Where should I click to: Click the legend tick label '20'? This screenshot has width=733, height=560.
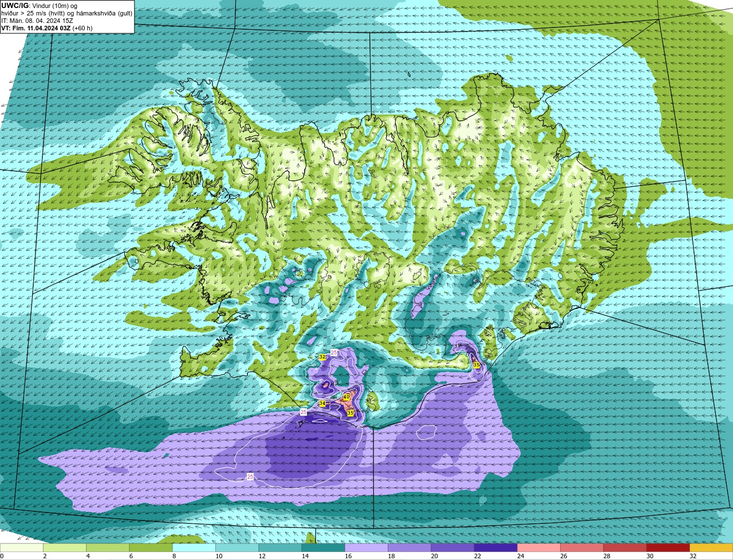point(435,556)
